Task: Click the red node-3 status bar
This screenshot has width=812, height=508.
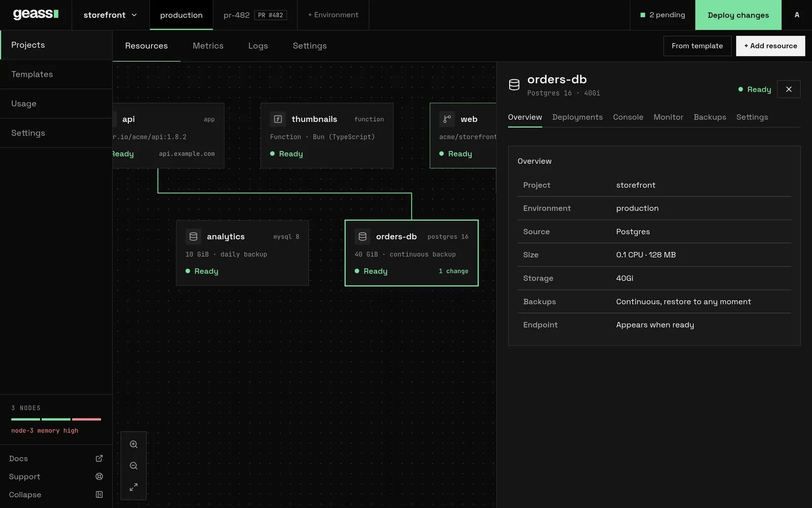Action: pyautogui.click(x=87, y=419)
